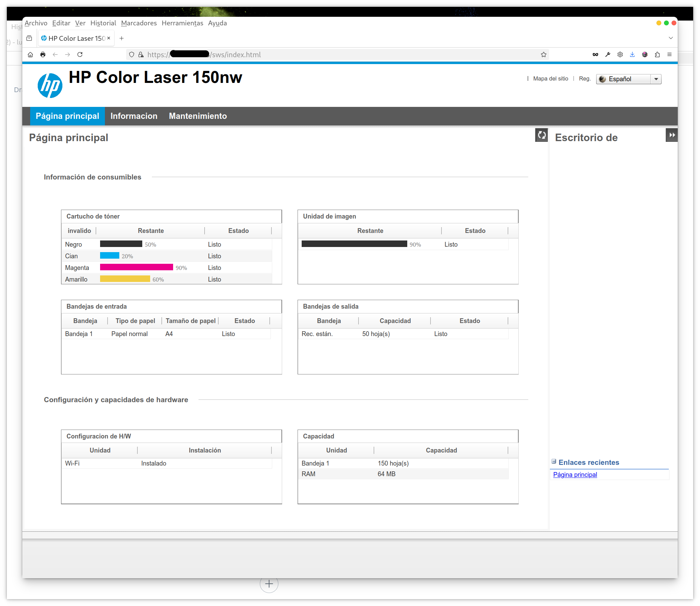Open the Archivo menu
The image size is (700, 606).
tap(36, 23)
